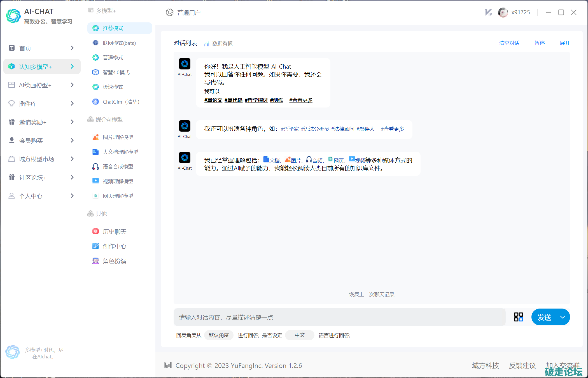Toggle the default angle pill
The image size is (588, 378).
click(x=219, y=335)
